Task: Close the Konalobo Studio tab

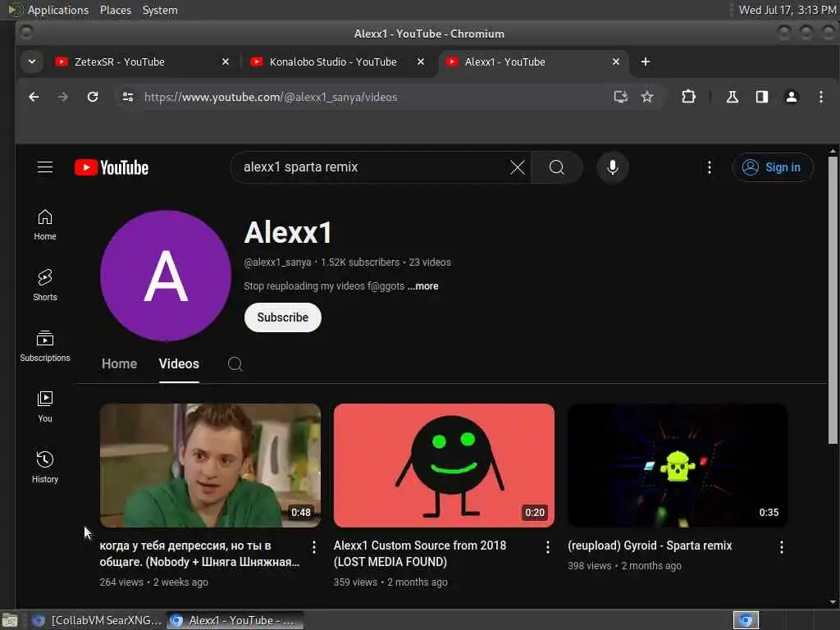Action: click(x=421, y=62)
